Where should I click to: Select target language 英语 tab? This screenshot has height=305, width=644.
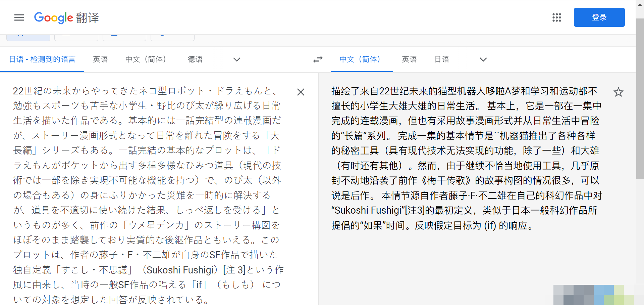(409, 59)
